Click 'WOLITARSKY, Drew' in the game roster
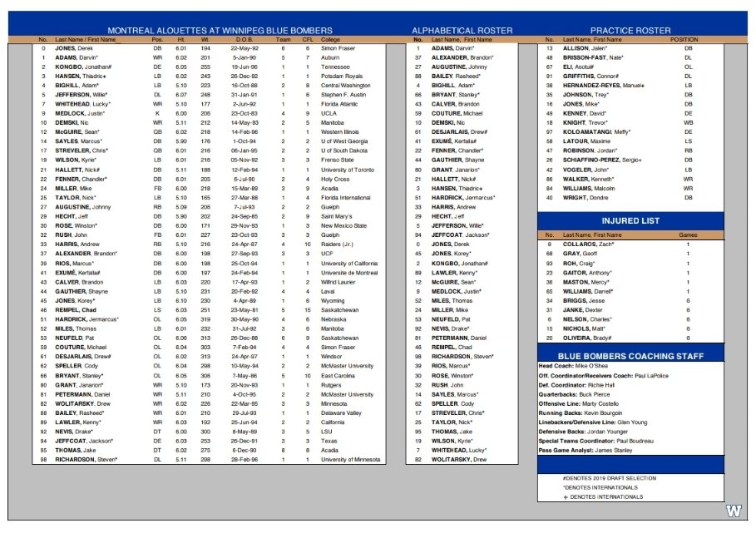This screenshot has width=756, height=533. pyautogui.click(x=82, y=403)
